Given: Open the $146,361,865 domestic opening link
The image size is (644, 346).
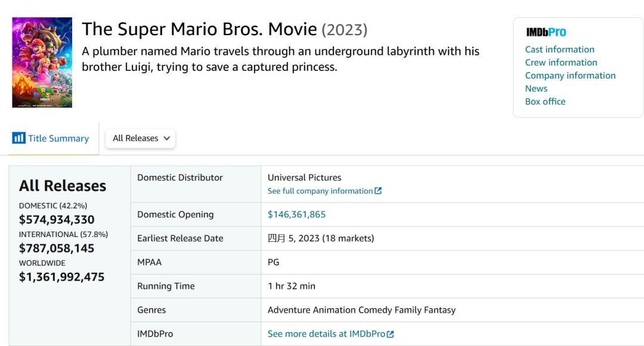Looking at the screenshot, I should point(296,214).
